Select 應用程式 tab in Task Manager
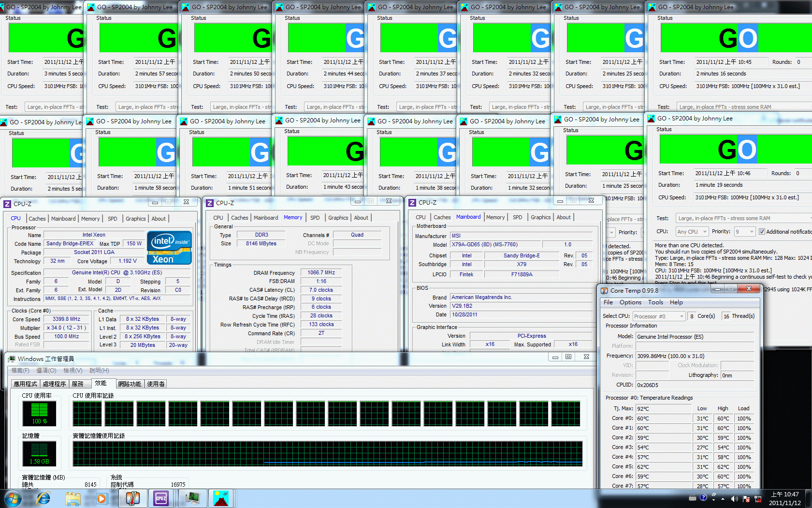This screenshot has height=508, width=812. point(25,384)
